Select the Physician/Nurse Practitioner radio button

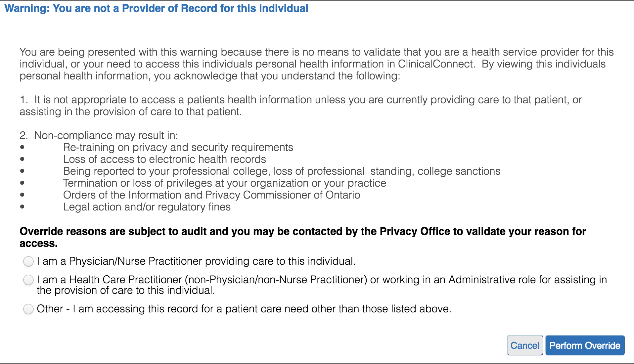28,261
